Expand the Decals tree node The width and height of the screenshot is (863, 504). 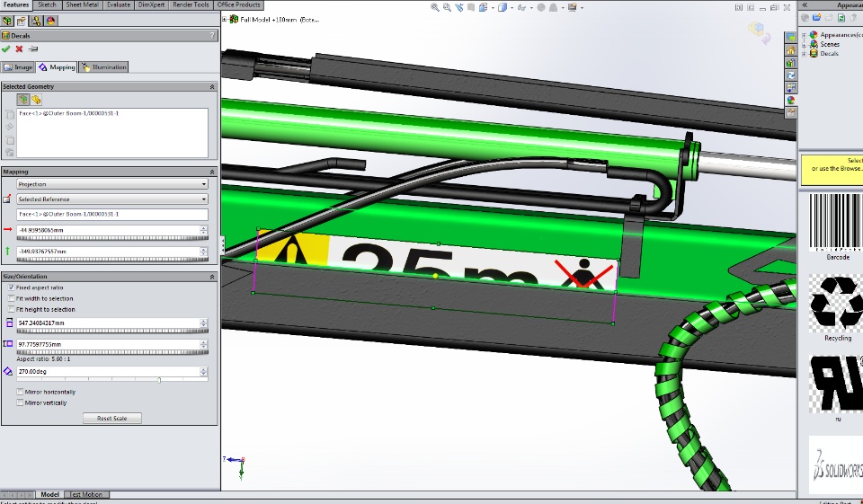click(804, 54)
